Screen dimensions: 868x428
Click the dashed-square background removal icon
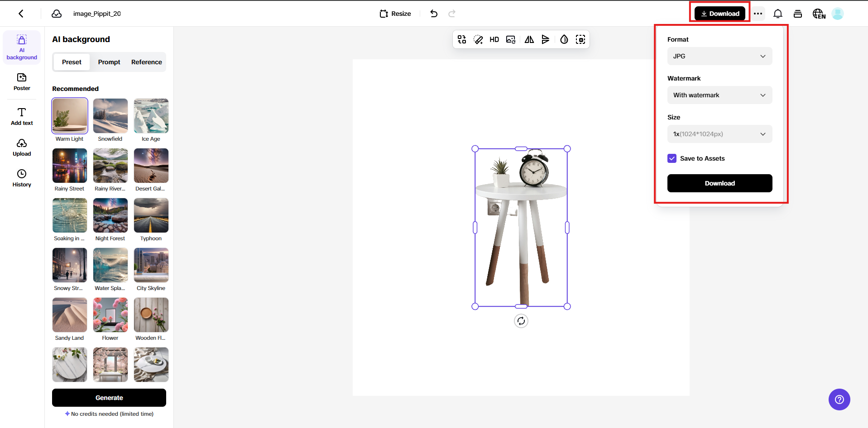point(580,39)
